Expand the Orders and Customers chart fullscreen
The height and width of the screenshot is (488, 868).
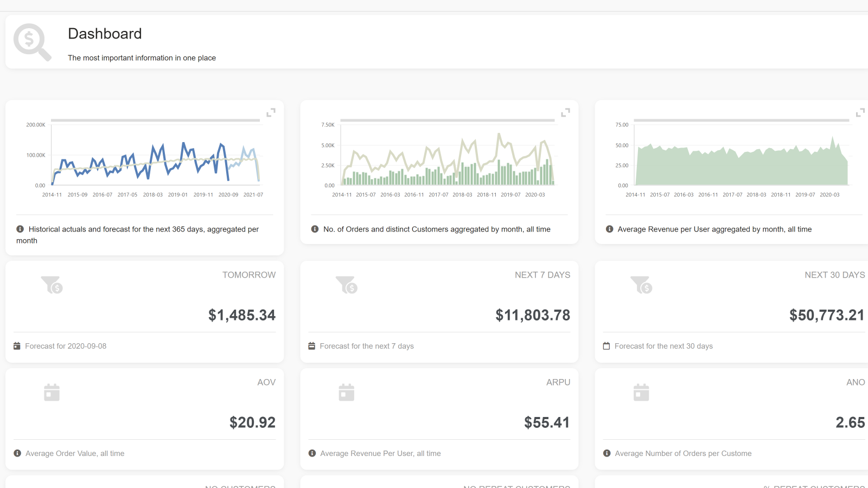coord(565,112)
